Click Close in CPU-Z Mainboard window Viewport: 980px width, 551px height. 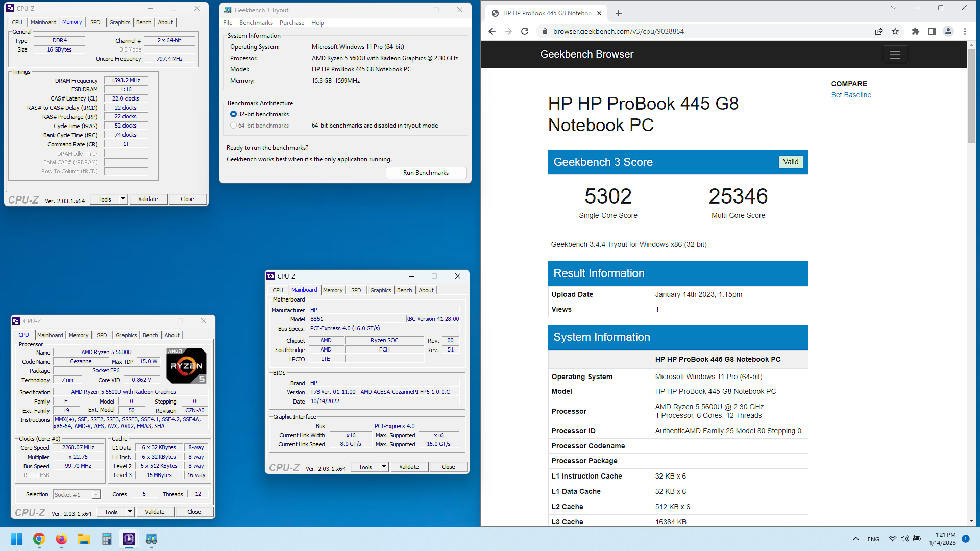click(x=448, y=467)
